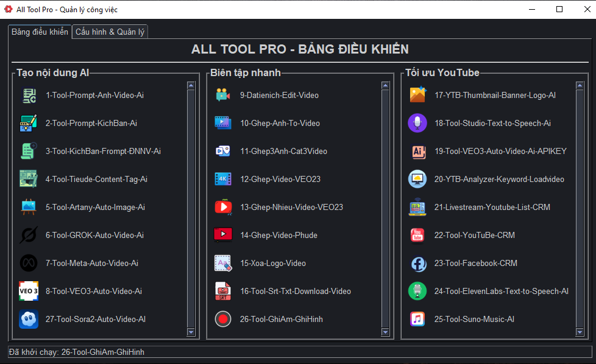
Task: Open the Meta Auto Video tool icon
Action: click(x=29, y=263)
